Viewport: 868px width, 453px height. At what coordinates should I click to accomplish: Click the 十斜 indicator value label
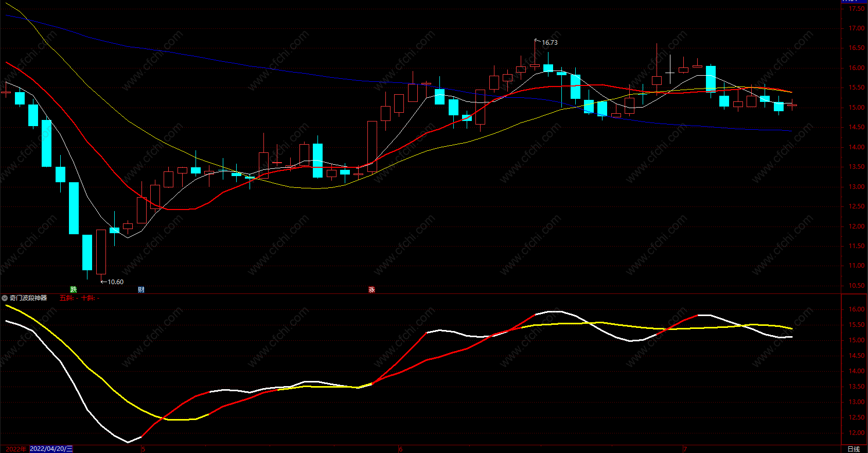click(90, 298)
